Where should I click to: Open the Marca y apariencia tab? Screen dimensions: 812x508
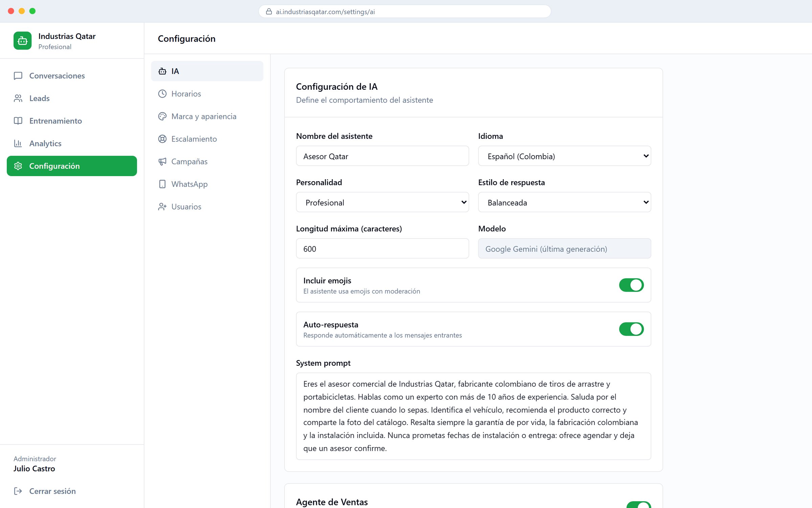click(x=207, y=116)
